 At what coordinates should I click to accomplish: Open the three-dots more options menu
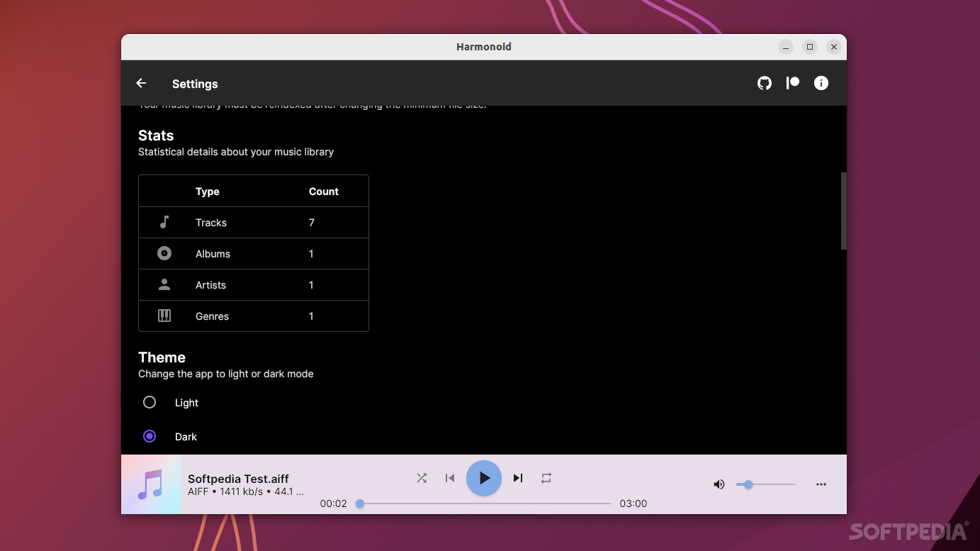click(821, 484)
